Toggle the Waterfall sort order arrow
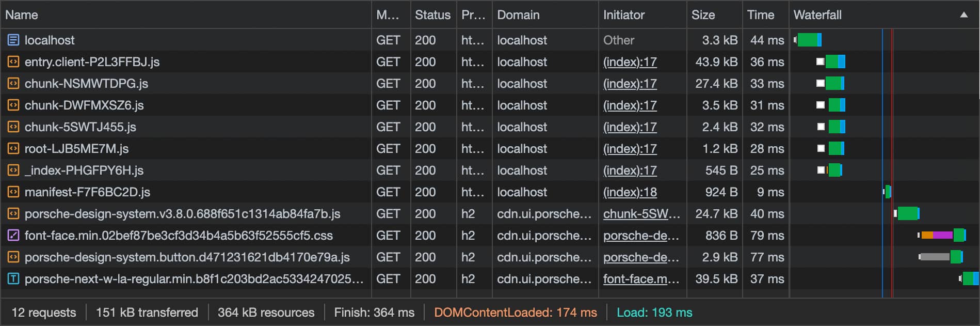The width and height of the screenshot is (980, 326). [963, 15]
